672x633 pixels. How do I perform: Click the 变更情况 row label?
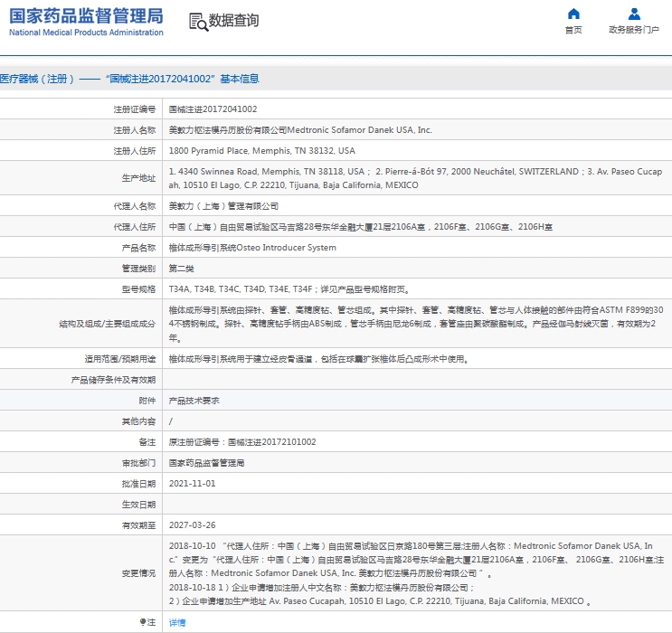(138, 573)
